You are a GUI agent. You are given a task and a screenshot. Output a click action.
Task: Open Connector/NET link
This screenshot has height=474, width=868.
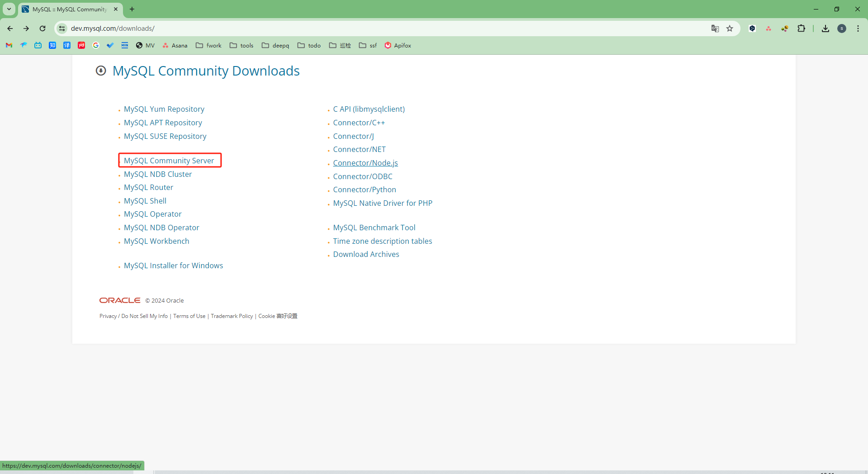pos(359,149)
